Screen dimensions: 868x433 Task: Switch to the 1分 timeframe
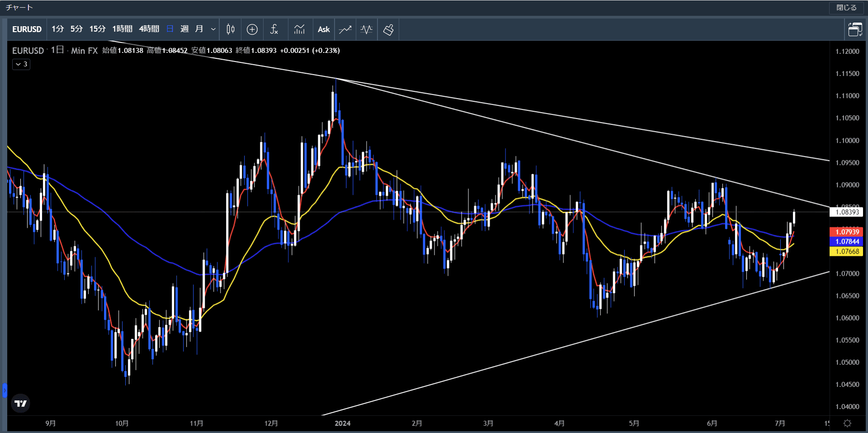coord(57,29)
